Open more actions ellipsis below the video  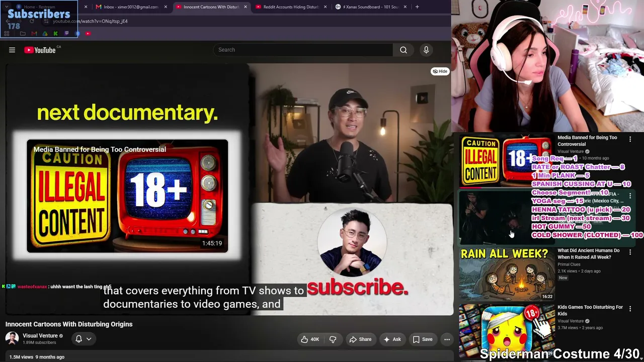tap(447, 339)
